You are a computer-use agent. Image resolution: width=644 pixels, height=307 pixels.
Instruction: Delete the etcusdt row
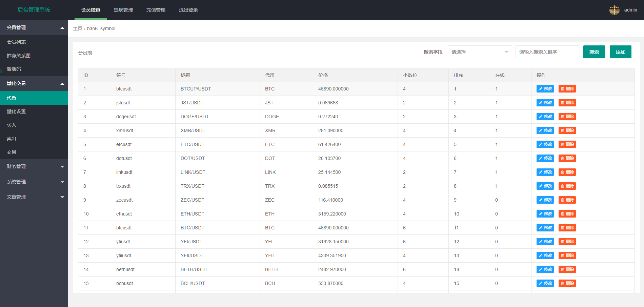click(x=567, y=144)
